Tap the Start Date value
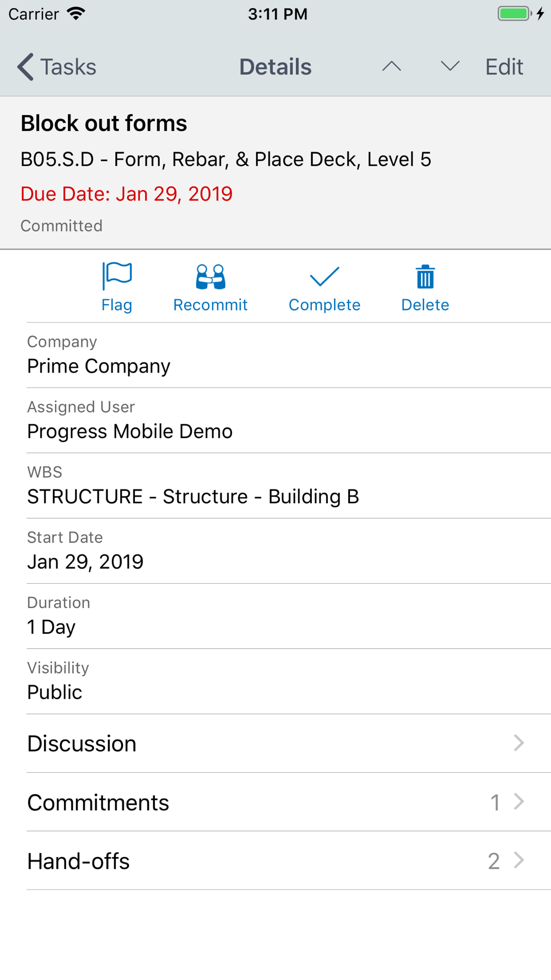 pos(85,562)
